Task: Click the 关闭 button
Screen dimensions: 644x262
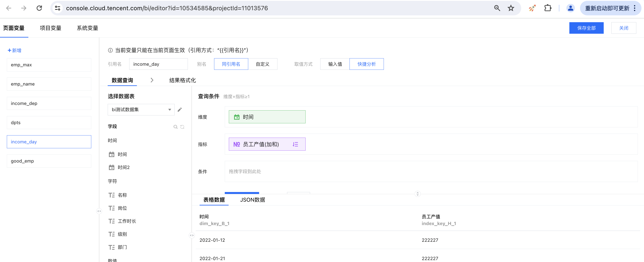Action: click(x=623, y=28)
